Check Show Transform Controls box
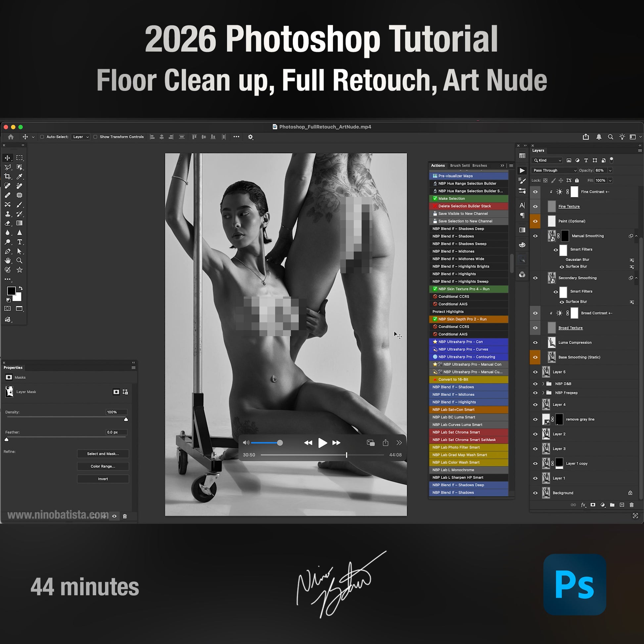Viewport: 644px width, 644px height. [95, 137]
